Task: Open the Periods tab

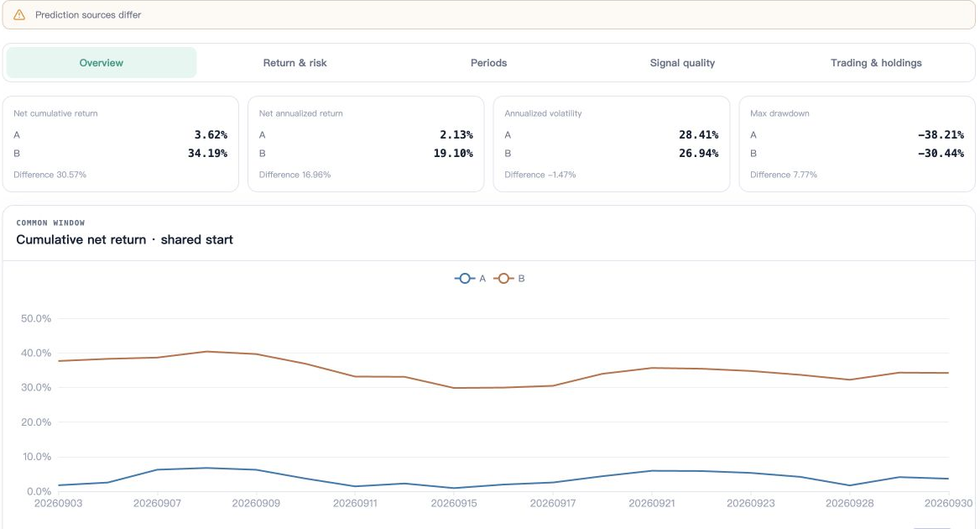Action: (x=489, y=62)
